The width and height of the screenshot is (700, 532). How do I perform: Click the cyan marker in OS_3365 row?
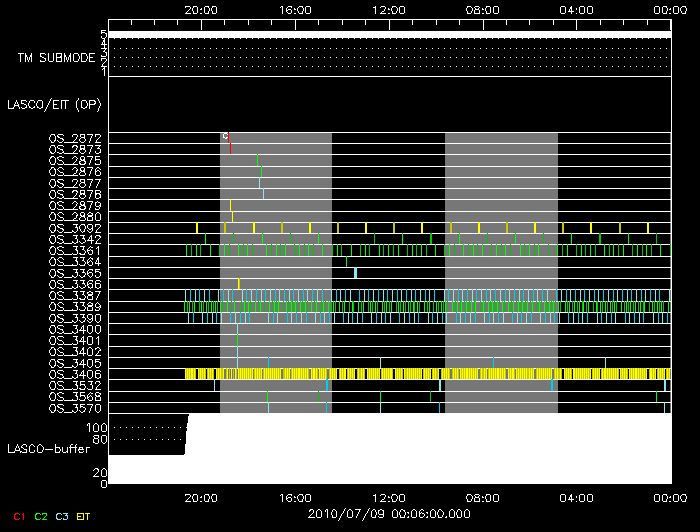(x=355, y=273)
